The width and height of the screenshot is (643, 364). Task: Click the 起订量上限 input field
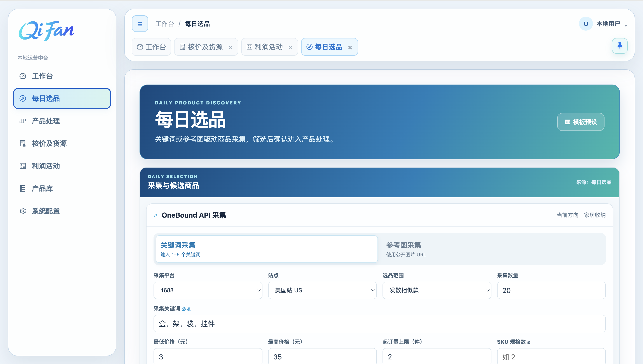[x=437, y=356]
